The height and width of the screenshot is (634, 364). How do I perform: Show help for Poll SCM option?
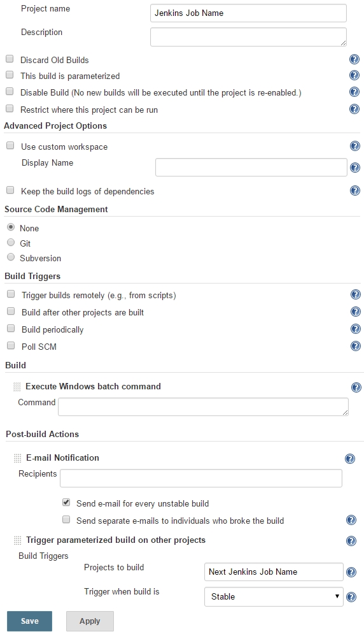click(x=356, y=346)
